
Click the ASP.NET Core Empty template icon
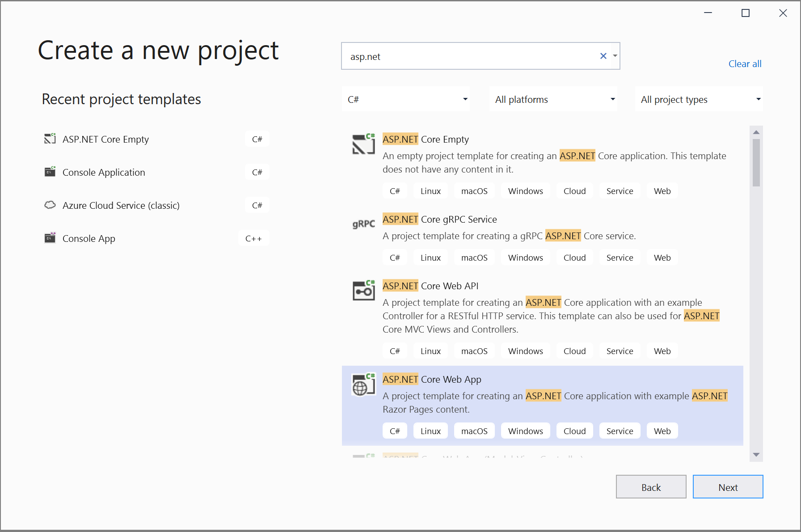363,144
